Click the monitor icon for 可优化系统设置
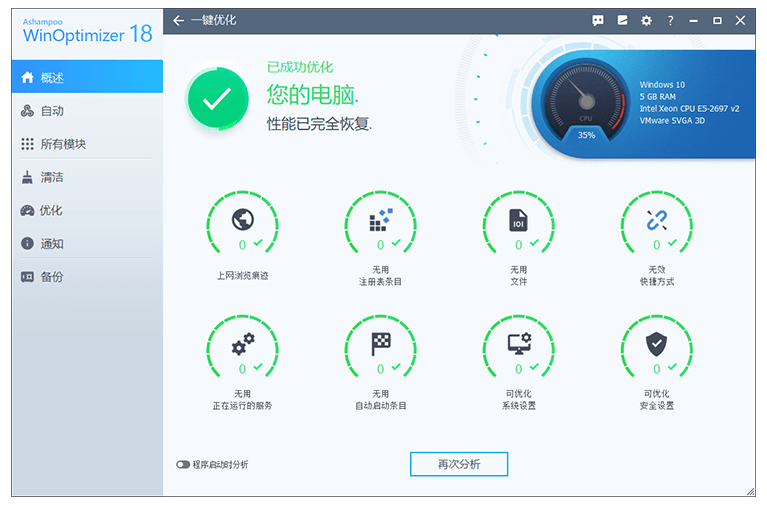Viewport: 767px width, 506px height. point(519,344)
